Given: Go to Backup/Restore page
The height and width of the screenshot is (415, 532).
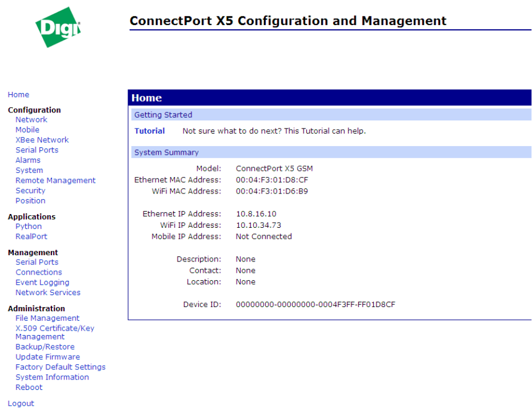Looking at the screenshot, I should click(x=45, y=347).
